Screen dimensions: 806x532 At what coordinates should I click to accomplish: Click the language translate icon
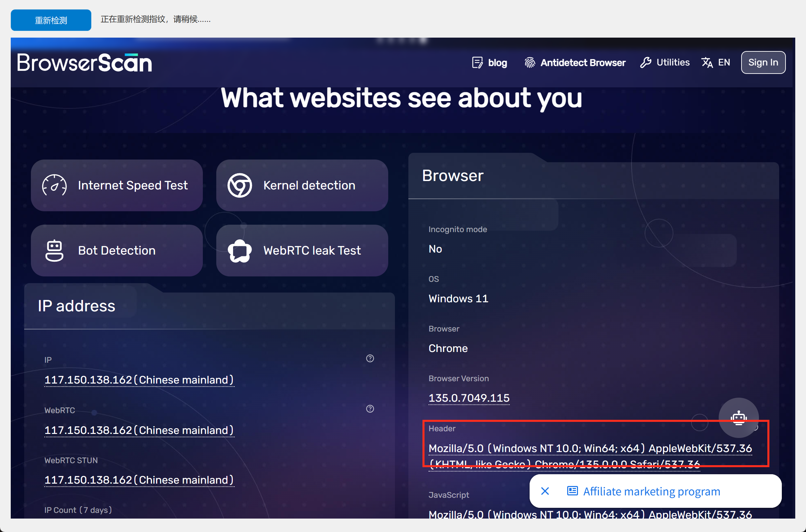(707, 63)
